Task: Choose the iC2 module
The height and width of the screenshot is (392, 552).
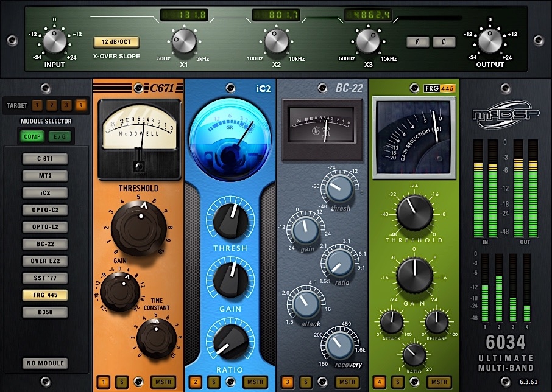Action: [45, 193]
